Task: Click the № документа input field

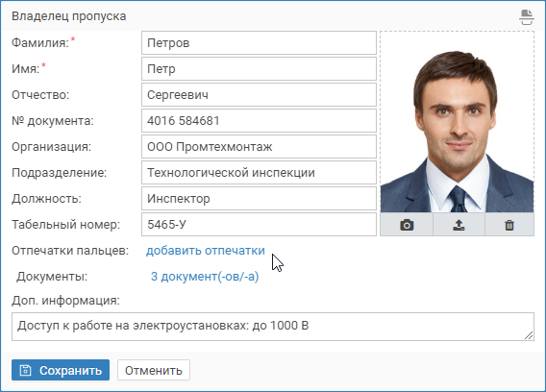Action: pos(259,120)
